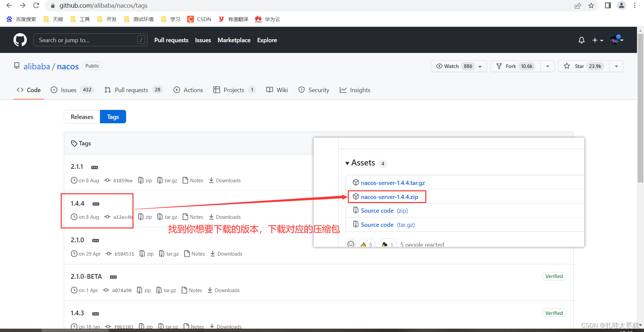Open the 2.1.0-BETA tag link
This screenshot has width=644, height=332.
tap(86, 276)
